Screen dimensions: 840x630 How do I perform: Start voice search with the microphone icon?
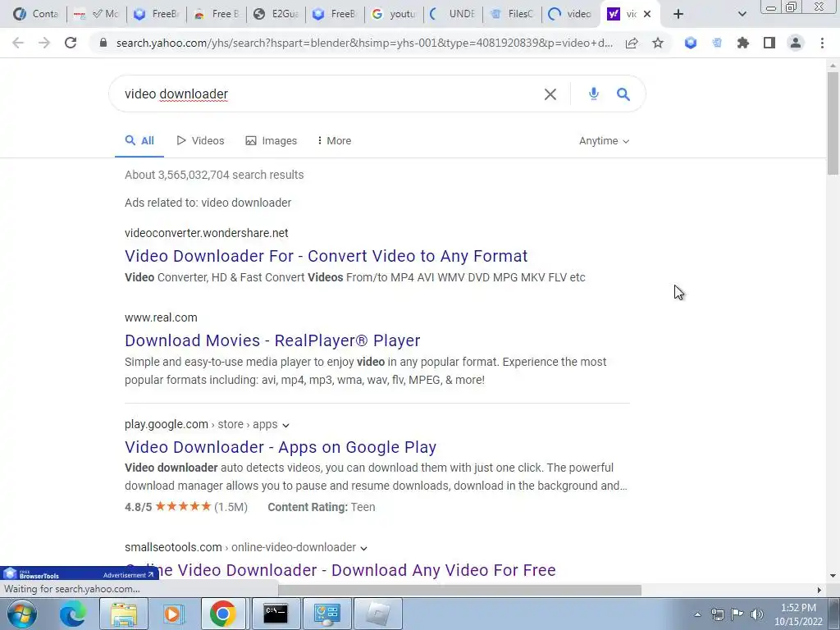click(x=594, y=94)
